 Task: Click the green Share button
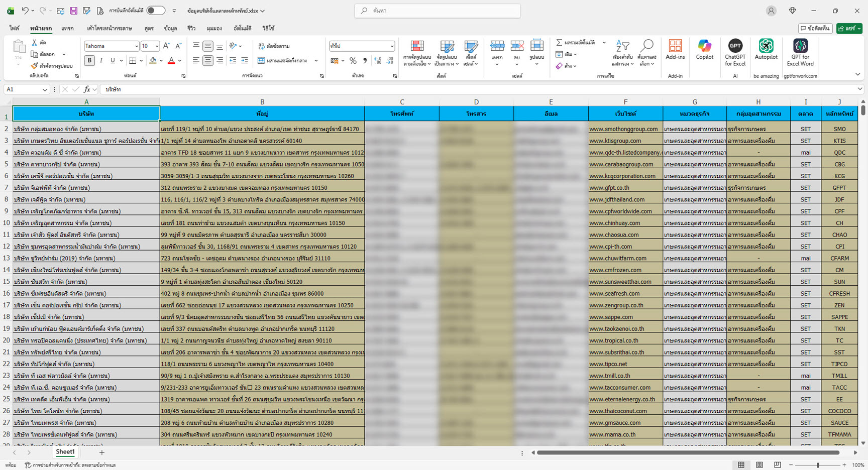pyautogui.click(x=849, y=29)
